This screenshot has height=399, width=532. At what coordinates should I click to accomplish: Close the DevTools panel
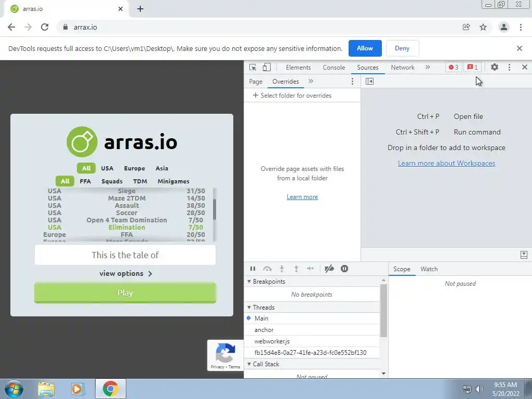(x=525, y=67)
